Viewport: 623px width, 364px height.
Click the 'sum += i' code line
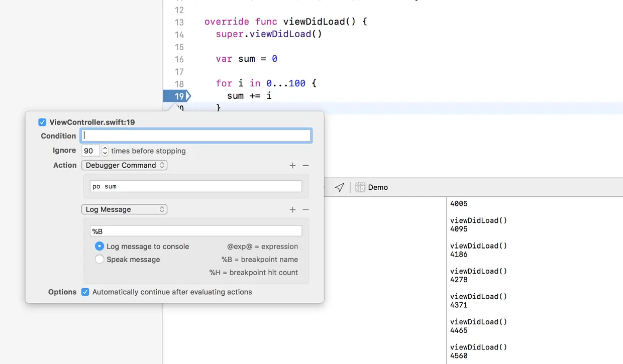click(x=249, y=95)
